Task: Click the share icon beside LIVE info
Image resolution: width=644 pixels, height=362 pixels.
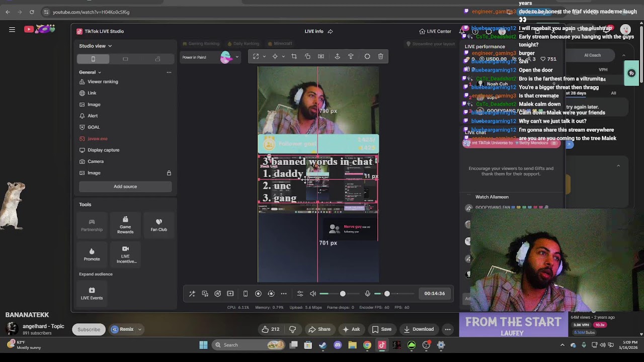Action: (x=331, y=31)
